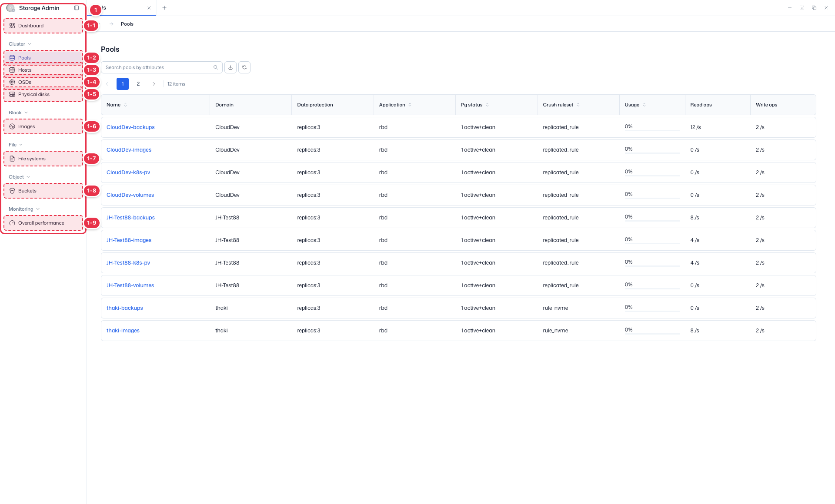Sort by Application column
835x504 pixels.
pyautogui.click(x=410, y=105)
